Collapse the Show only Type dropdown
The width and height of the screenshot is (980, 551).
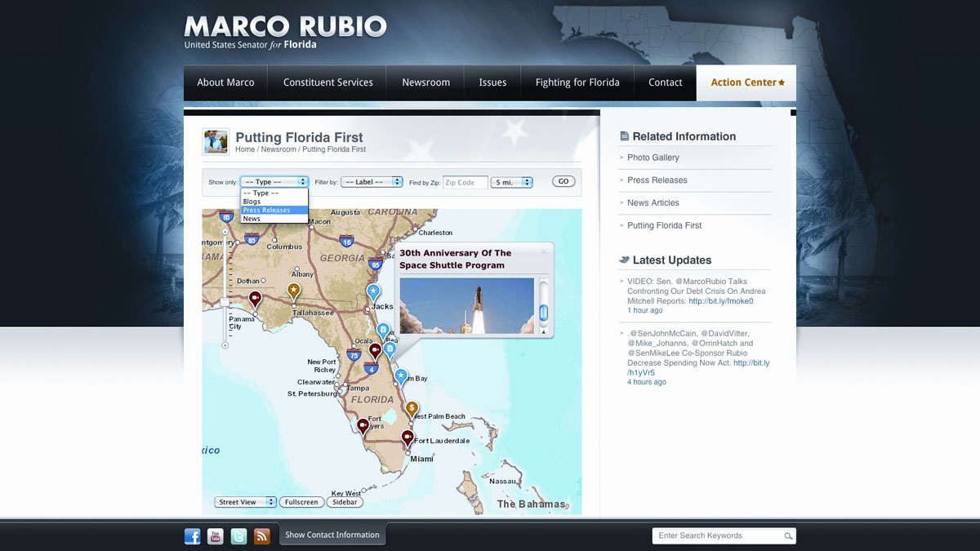coord(274,182)
